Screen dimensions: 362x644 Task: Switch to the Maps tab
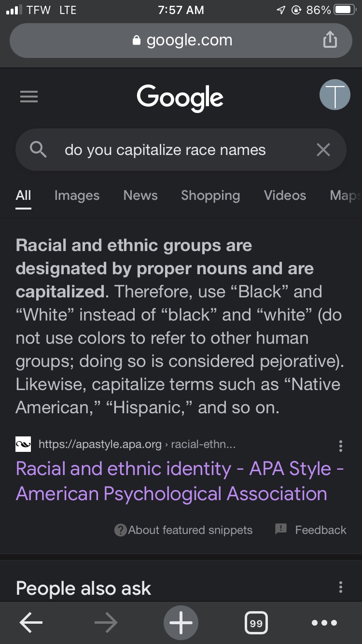(346, 196)
